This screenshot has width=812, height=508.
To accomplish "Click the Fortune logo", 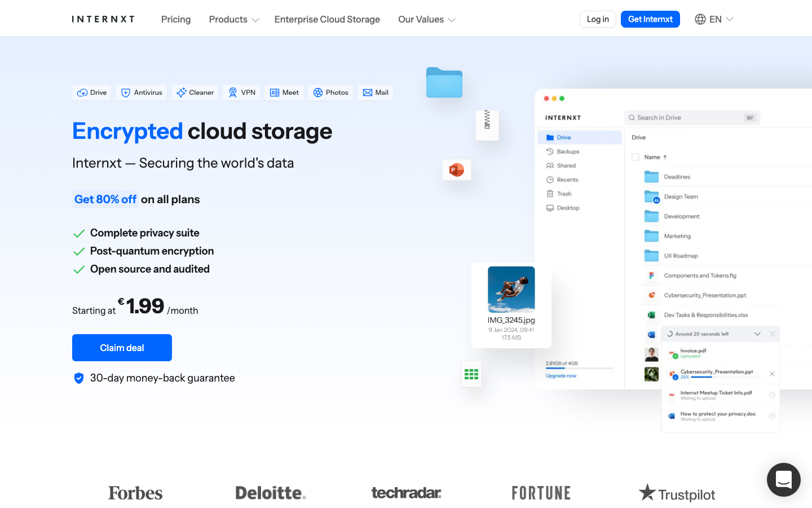I will (x=541, y=493).
